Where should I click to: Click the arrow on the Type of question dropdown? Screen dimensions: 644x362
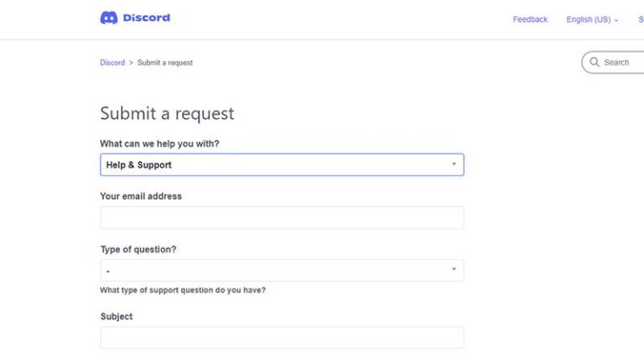pyautogui.click(x=454, y=269)
